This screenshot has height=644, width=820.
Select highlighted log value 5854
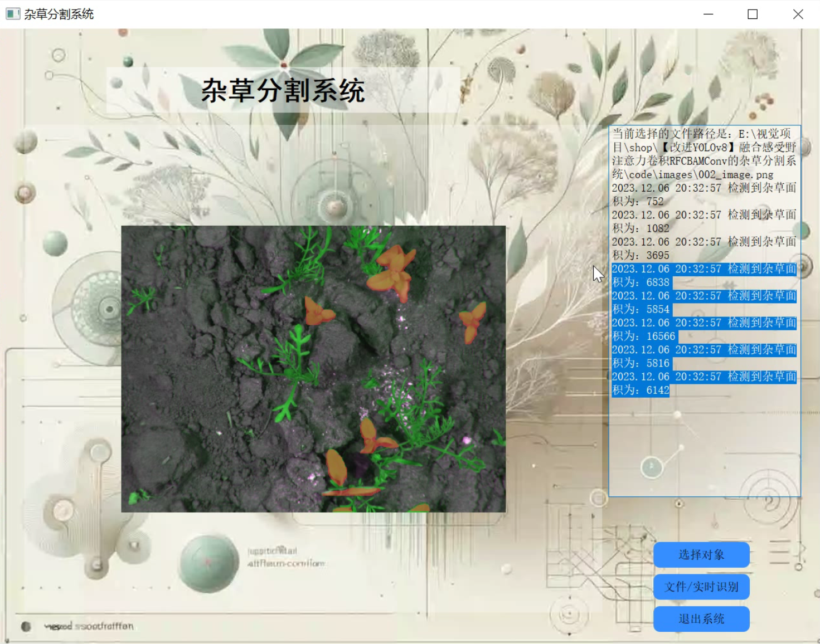658,309
